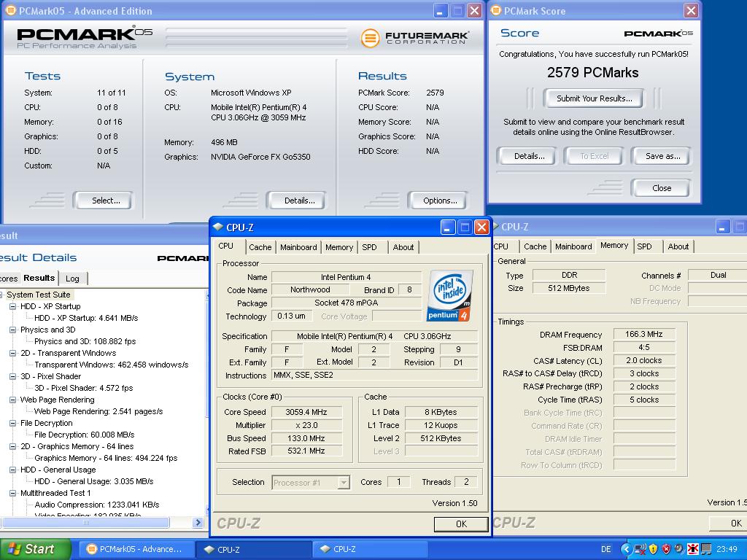Image resolution: width=747 pixels, height=560 pixels.
Task: Select the Results tab in Result Details
Action: click(x=39, y=278)
